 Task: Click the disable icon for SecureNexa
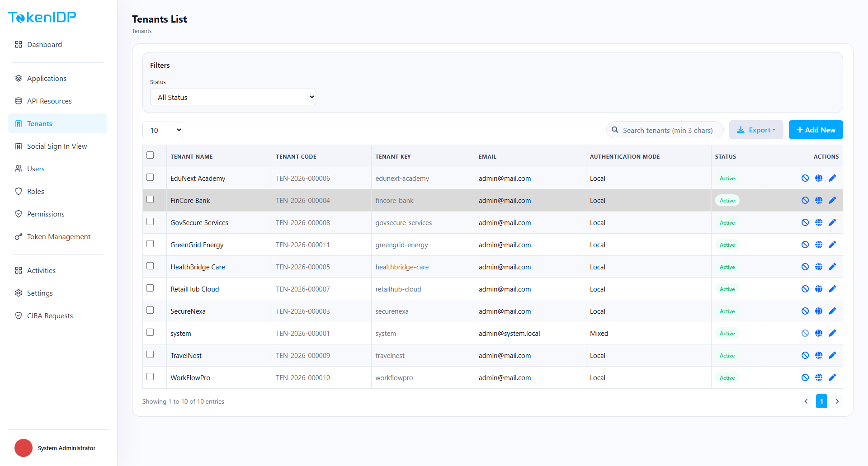pyautogui.click(x=805, y=311)
